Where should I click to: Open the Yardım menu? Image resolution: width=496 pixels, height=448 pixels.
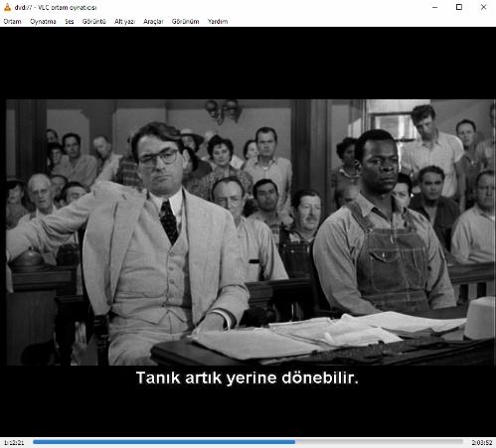[x=218, y=22]
